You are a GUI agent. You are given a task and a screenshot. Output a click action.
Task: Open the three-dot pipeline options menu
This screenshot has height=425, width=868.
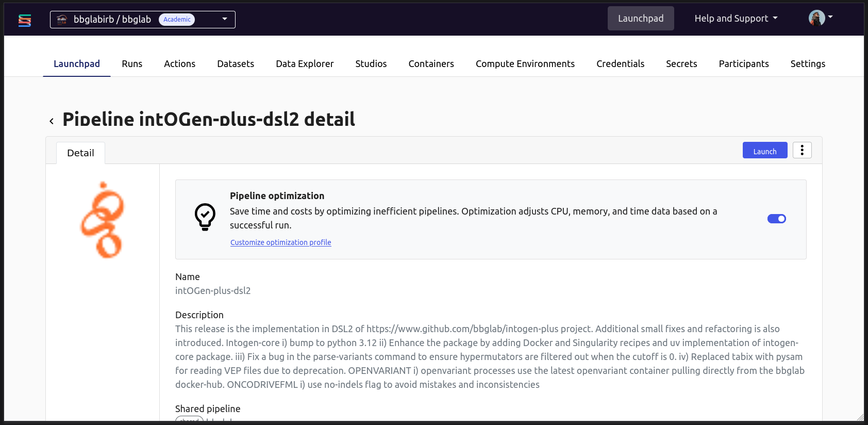(802, 150)
